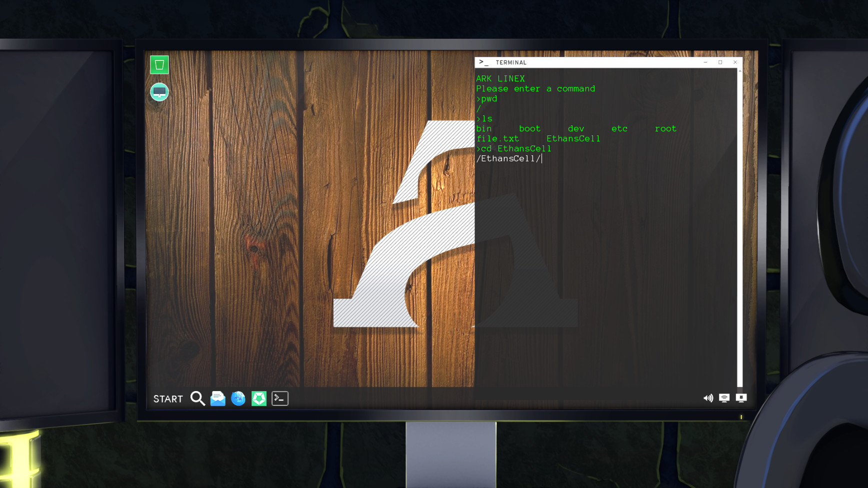Viewport: 868px width, 488px height.
Task: Click the wifi network monitor tray icon
Action: [x=724, y=398]
